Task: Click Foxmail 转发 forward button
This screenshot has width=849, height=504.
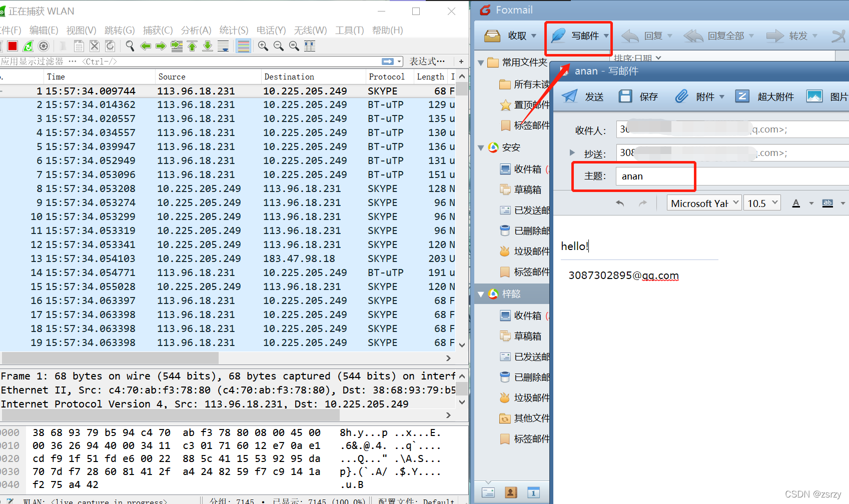Action: (787, 36)
